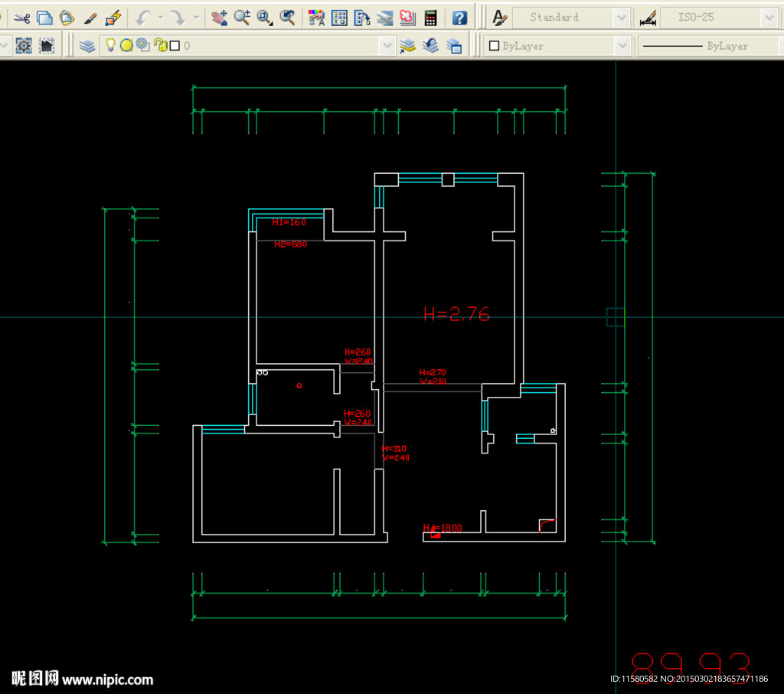Open the QuickCalc calculator
Image resolution: width=784 pixels, height=694 pixels.
(431, 17)
